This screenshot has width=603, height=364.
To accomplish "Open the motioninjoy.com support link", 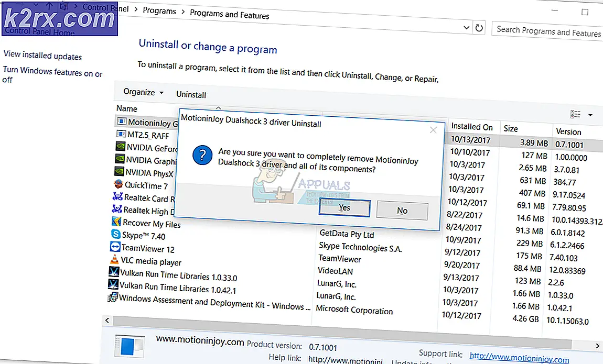I will (x=519, y=358).
